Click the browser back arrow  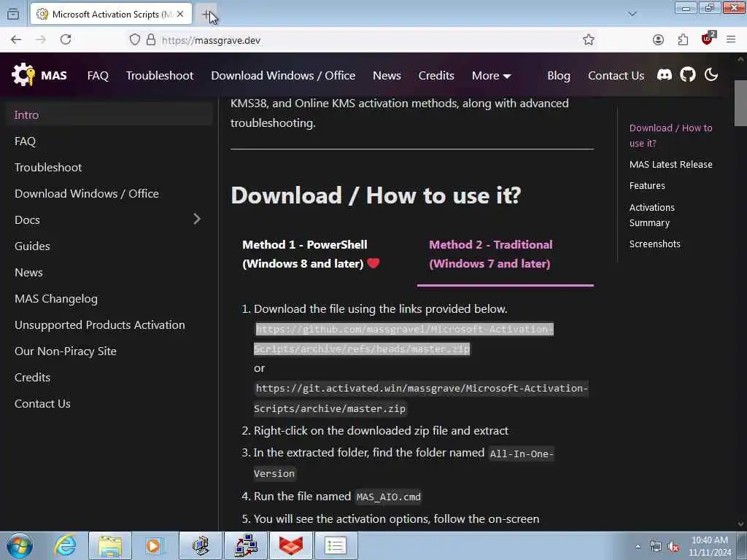click(x=16, y=40)
